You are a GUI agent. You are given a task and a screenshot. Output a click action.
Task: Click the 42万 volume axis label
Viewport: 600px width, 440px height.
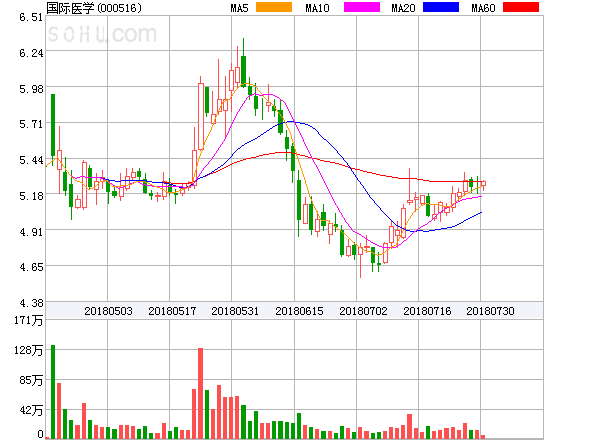[x=31, y=410]
